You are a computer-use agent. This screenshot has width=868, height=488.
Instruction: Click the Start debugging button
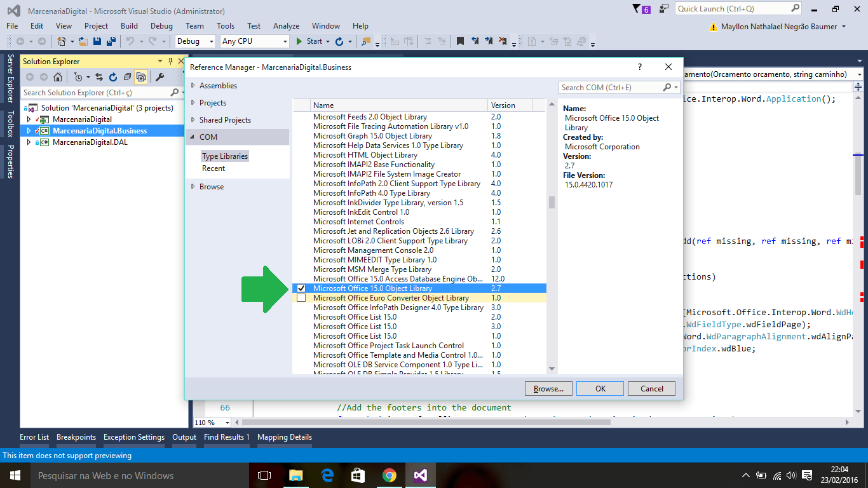pyautogui.click(x=309, y=41)
